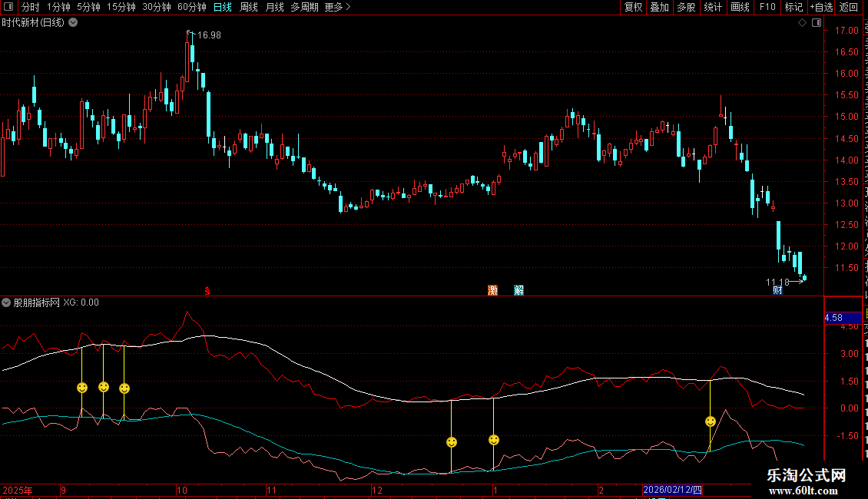Viewport: 868px width, 499px height.
Task: Expand the 股朋指标网 indicator dropdown
Action: (7, 302)
